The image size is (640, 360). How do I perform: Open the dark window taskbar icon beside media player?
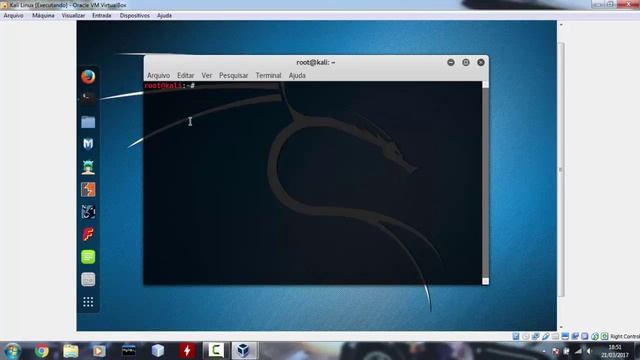coord(129,351)
